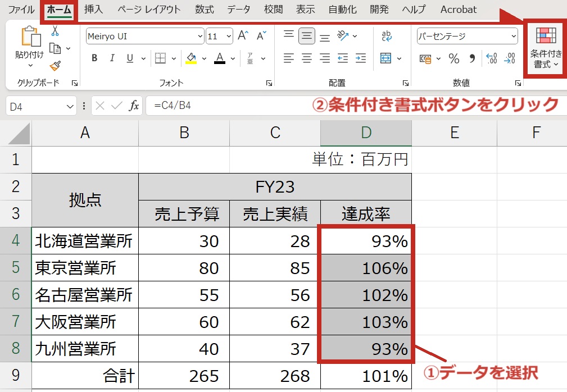The image size is (567, 392).
Task: Click the Wrap Text icon
Action: pyautogui.click(x=387, y=36)
